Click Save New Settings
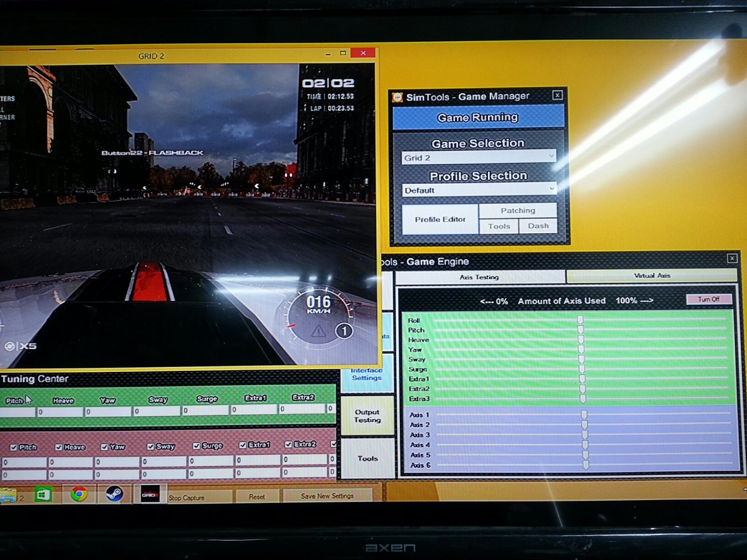Viewport: 747px width, 560px height. click(x=327, y=496)
